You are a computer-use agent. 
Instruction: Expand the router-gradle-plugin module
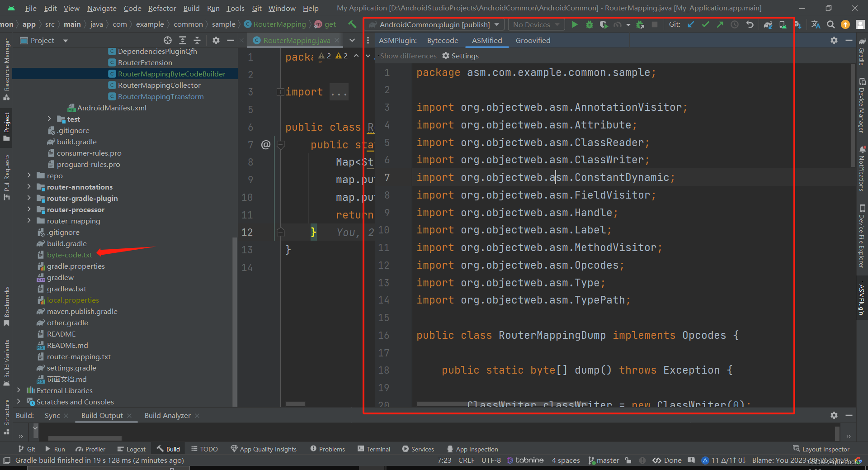click(x=29, y=198)
